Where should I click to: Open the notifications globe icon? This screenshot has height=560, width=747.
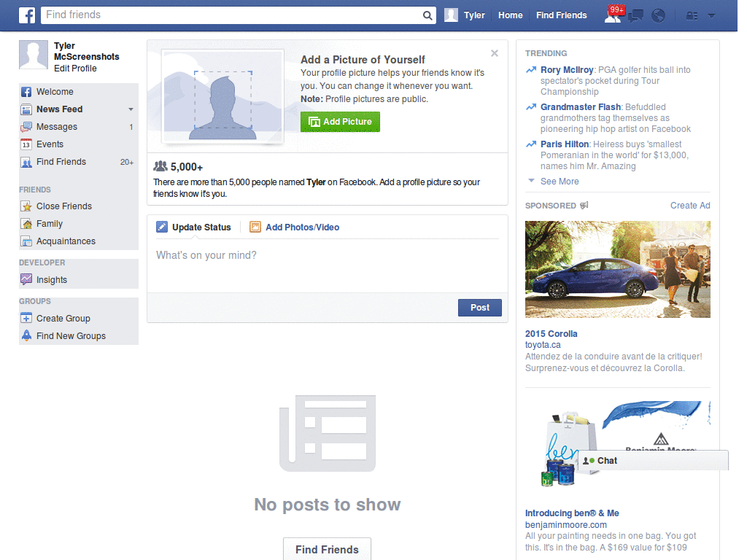(659, 16)
